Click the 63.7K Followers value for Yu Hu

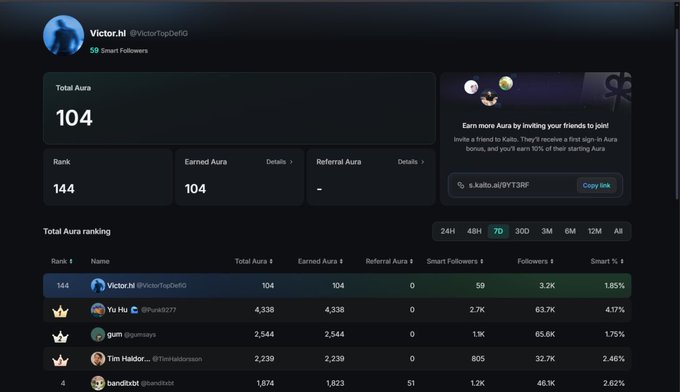pyautogui.click(x=545, y=310)
